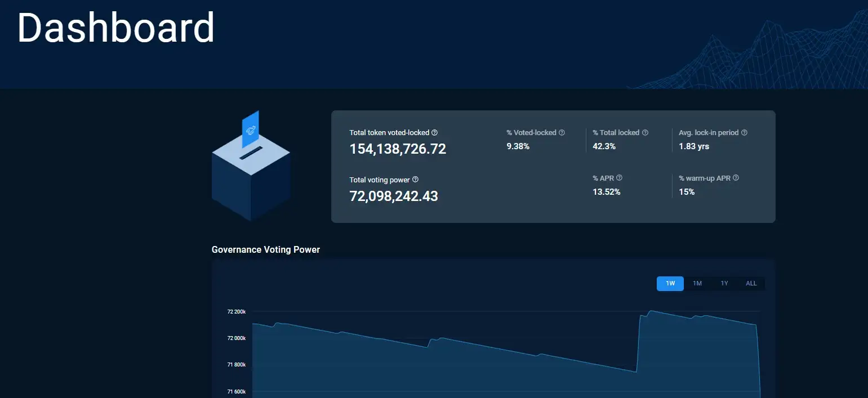Open the % warm-up APR info icon

coord(736,178)
